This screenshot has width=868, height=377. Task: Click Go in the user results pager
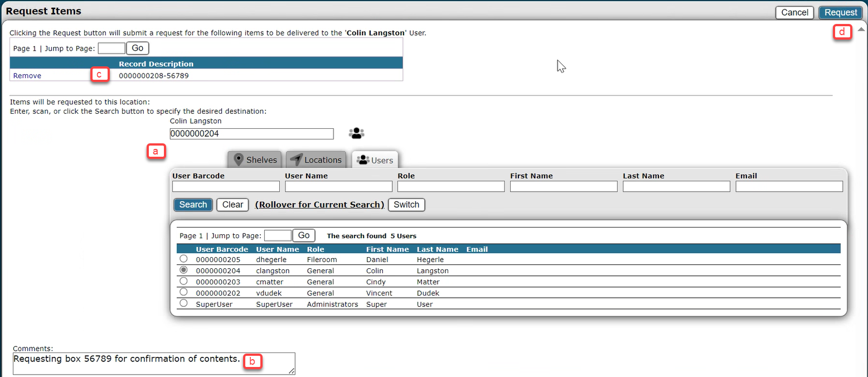[304, 235]
